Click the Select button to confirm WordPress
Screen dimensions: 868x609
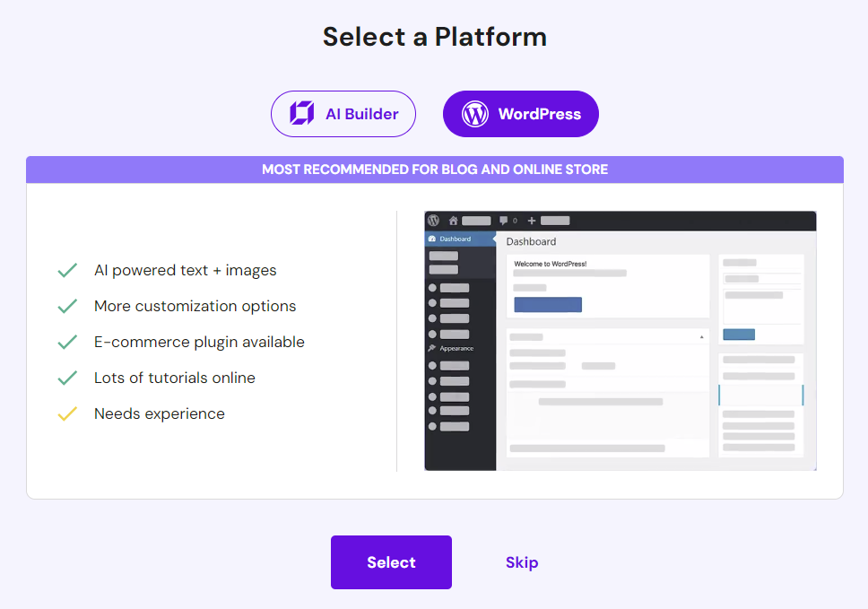tap(391, 561)
